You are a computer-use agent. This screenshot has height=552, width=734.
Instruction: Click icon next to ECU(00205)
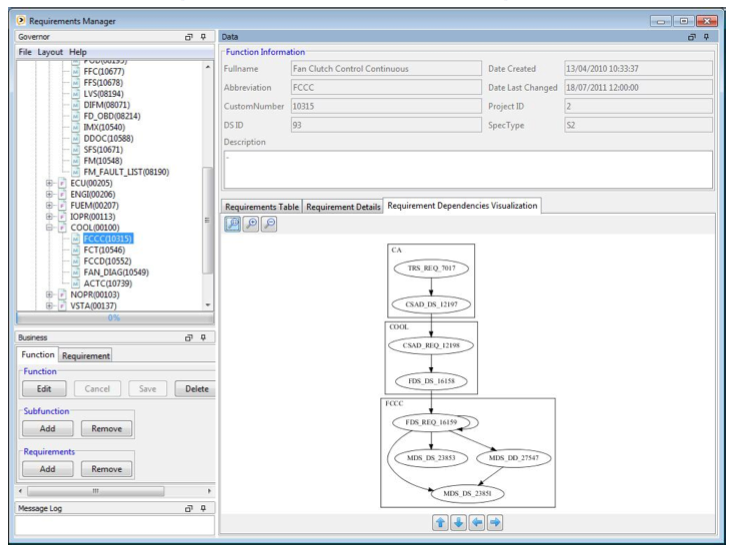pyautogui.click(x=62, y=183)
